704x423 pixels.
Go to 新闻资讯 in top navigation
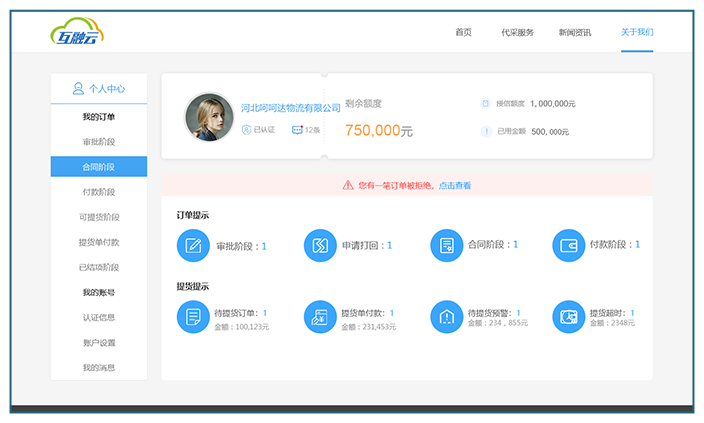(x=575, y=32)
